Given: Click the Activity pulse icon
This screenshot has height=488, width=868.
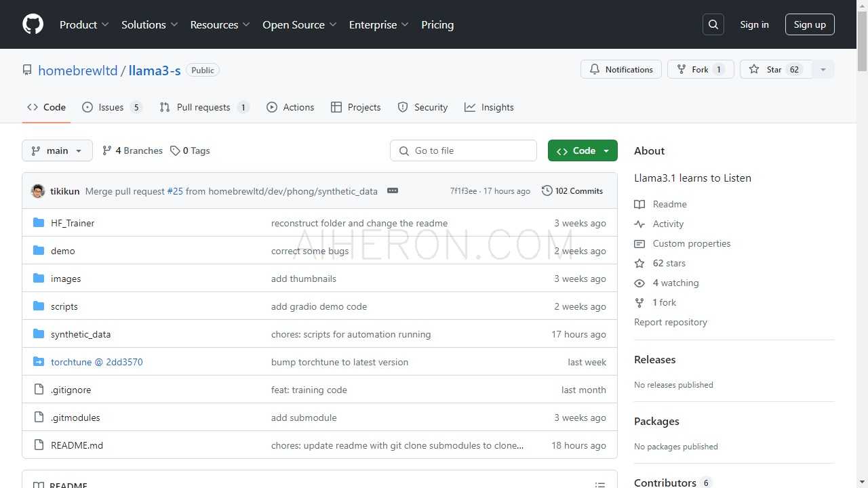Looking at the screenshot, I should pos(639,224).
